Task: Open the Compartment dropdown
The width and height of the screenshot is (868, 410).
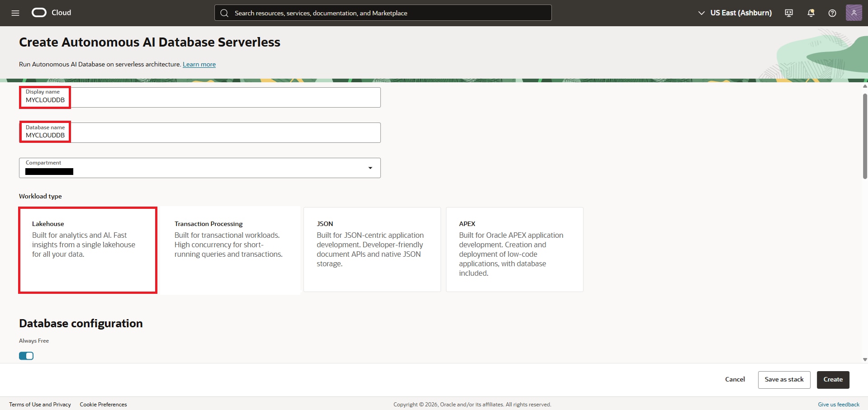Action: point(200,168)
